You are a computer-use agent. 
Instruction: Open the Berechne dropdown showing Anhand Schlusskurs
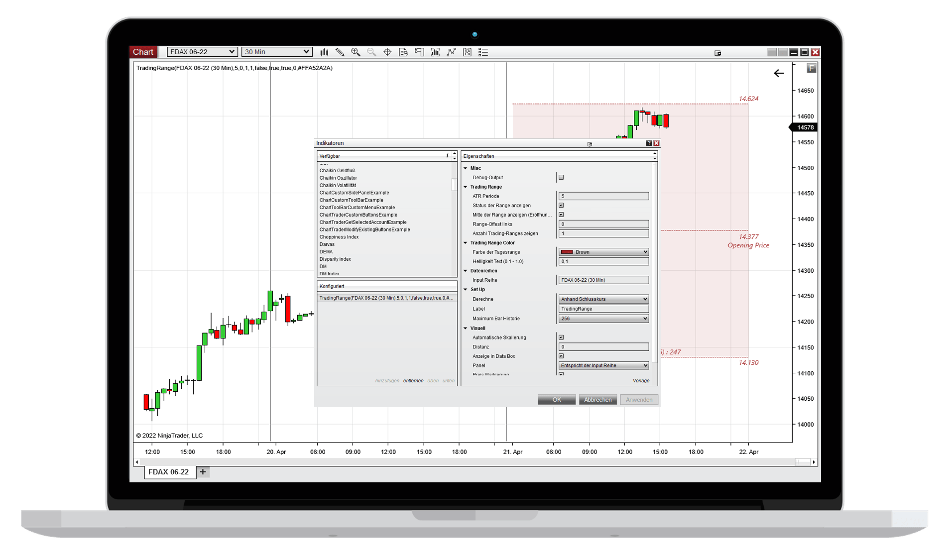tap(603, 299)
